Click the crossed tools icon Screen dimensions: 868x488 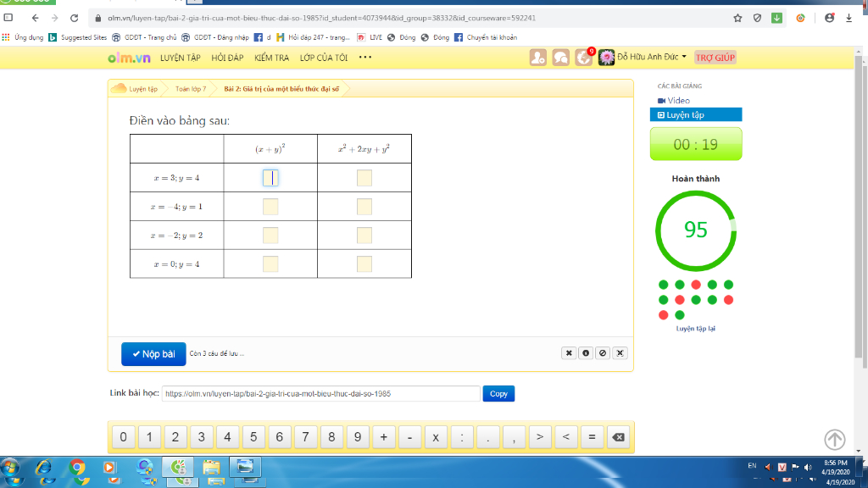pyautogui.click(x=620, y=353)
